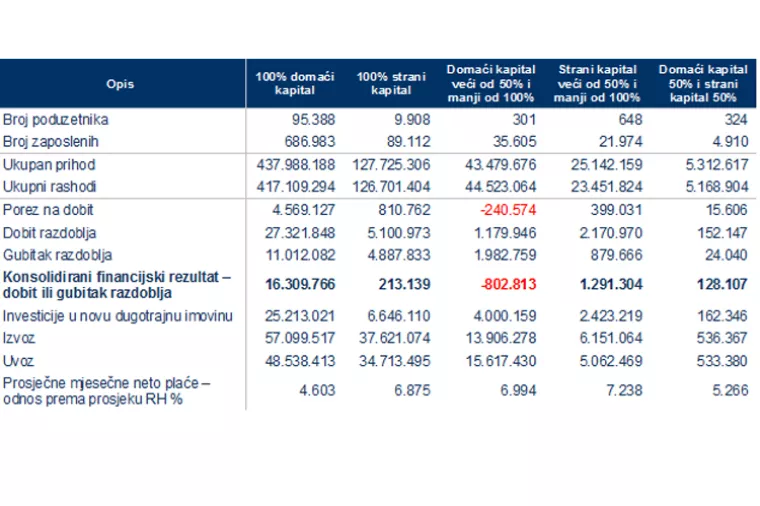760x506 pixels.
Task: Select the Ukupni rashodi row label
Action: [x=49, y=187]
